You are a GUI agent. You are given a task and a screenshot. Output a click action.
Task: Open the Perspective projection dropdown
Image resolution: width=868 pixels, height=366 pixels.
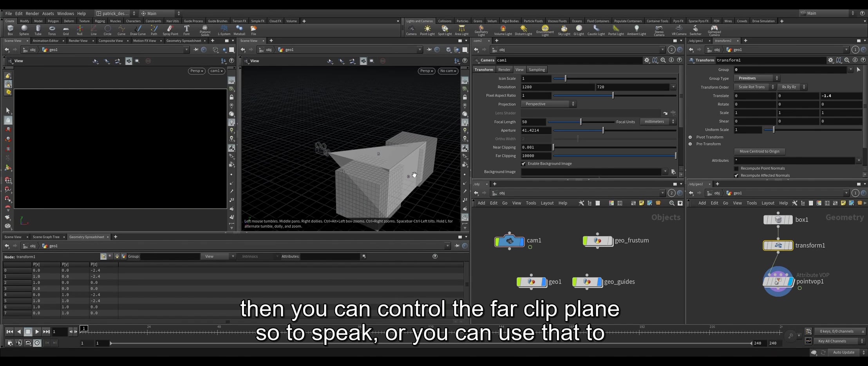tap(548, 103)
